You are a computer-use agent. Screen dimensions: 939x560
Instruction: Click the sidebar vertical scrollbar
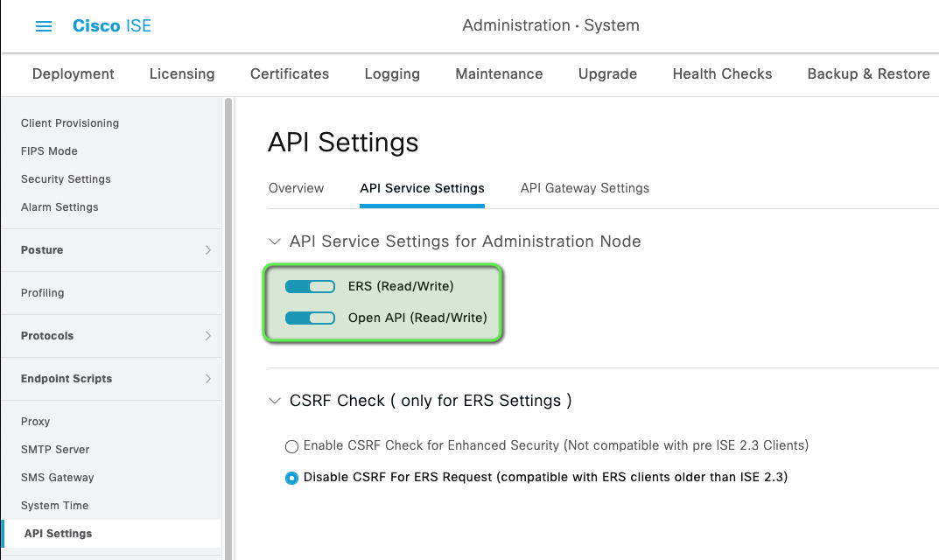[x=228, y=329]
